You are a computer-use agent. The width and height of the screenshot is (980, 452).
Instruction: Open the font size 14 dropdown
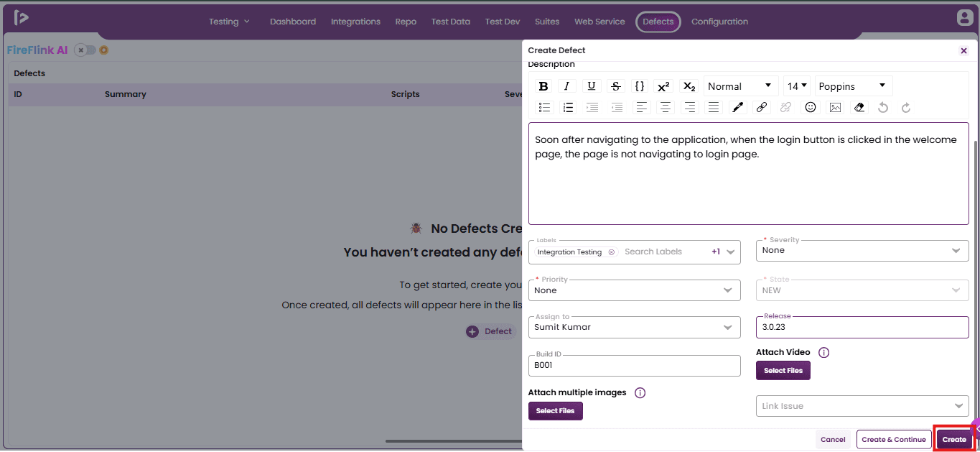click(x=797, y=86)
